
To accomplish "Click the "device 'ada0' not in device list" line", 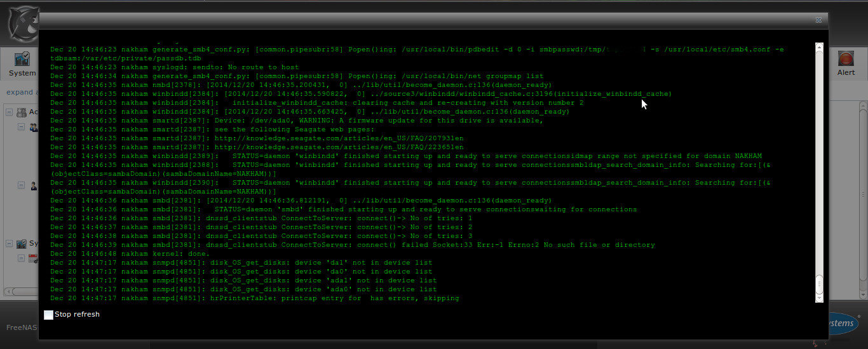I will [243, 289].
